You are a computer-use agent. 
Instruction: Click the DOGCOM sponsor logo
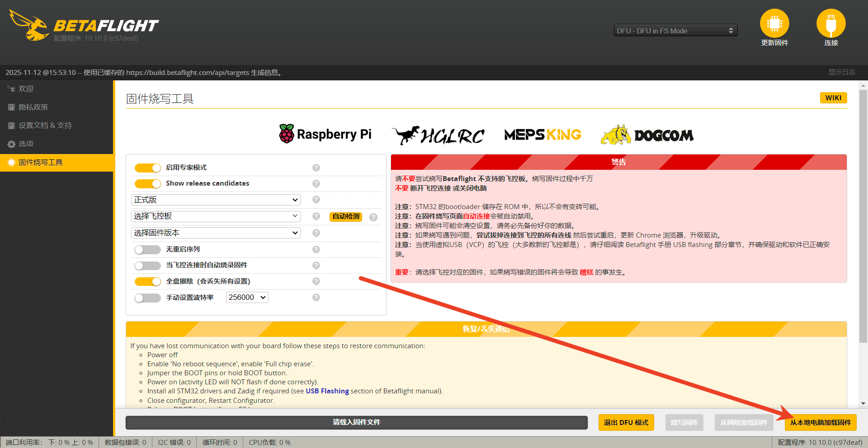click(x=647, y=135)
